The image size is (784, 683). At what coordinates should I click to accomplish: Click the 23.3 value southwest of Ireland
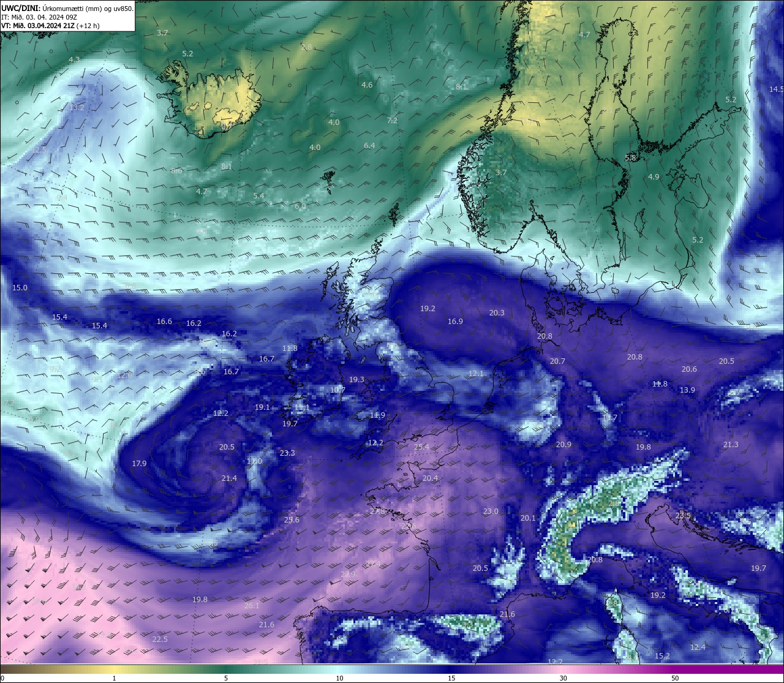(x=287, y=453)
